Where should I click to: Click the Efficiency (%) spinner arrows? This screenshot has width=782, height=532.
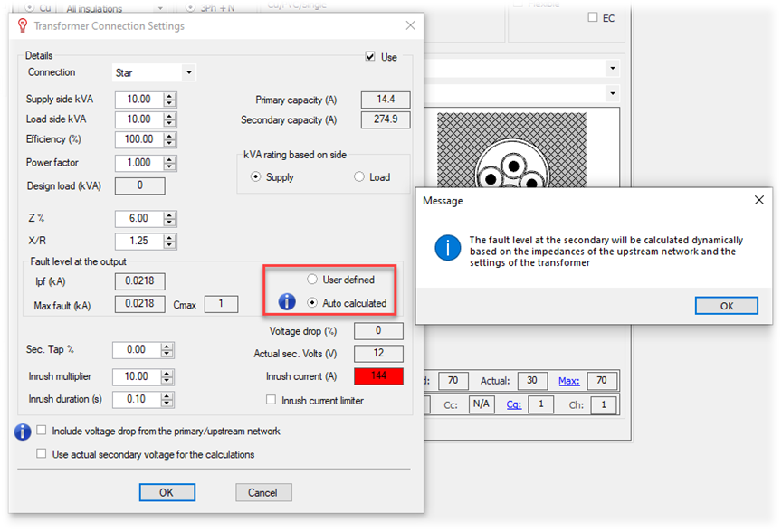(x=170, y=139)
